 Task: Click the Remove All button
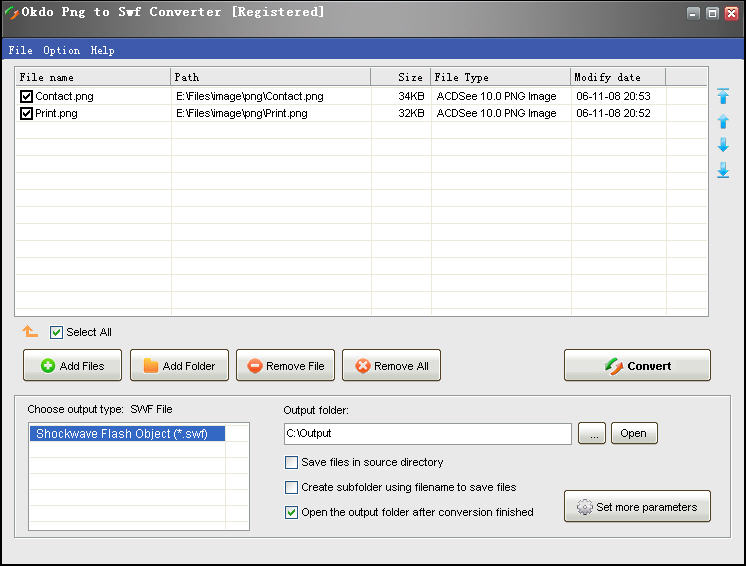click(392, 365)
